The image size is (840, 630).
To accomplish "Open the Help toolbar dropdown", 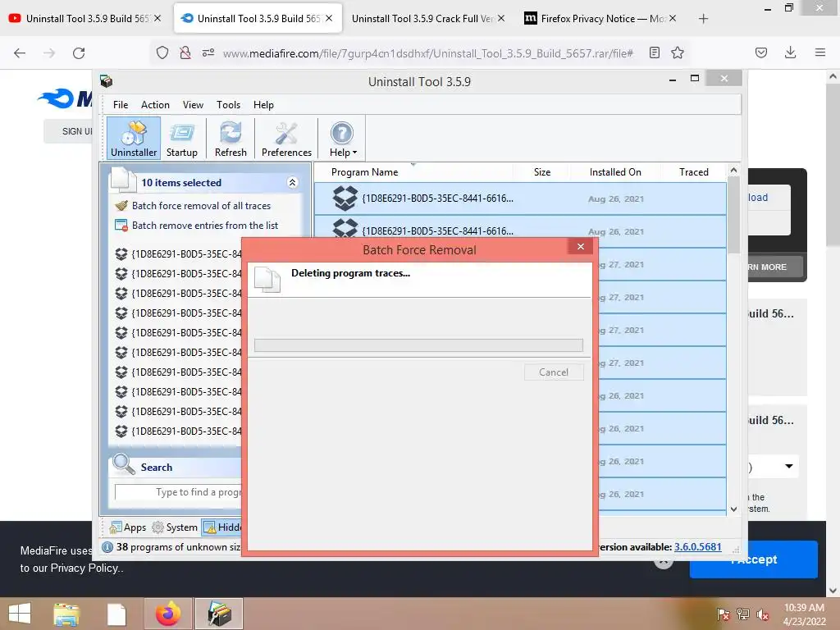I will point(343,139).
